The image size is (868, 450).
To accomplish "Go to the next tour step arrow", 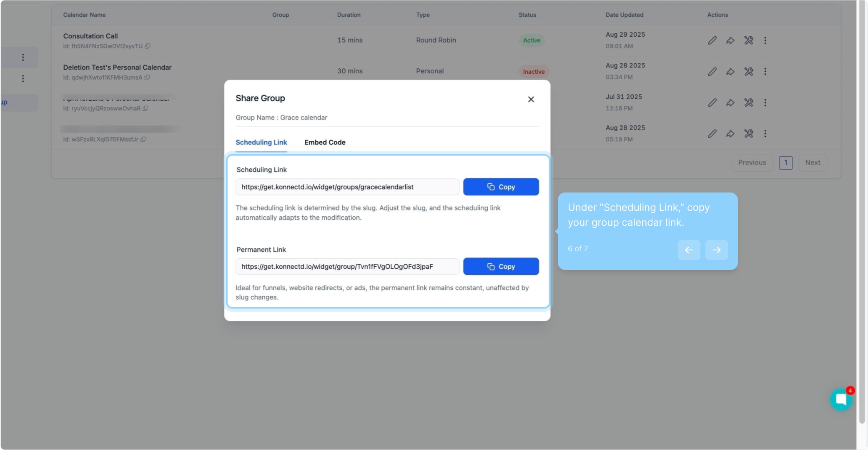I will [x=716, y=250].
